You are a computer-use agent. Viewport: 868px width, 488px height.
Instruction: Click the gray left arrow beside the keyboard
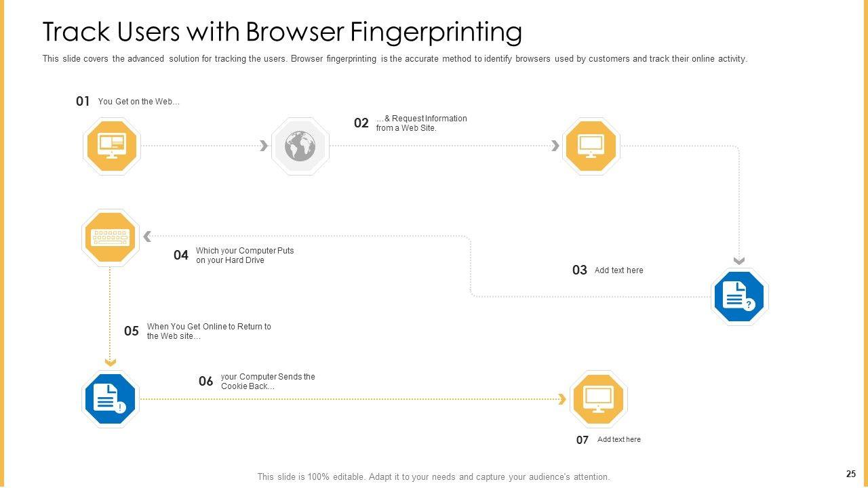[147, 237]
